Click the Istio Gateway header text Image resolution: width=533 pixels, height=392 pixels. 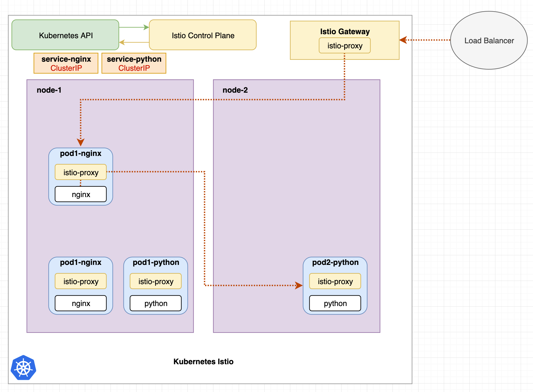point(344,32)
